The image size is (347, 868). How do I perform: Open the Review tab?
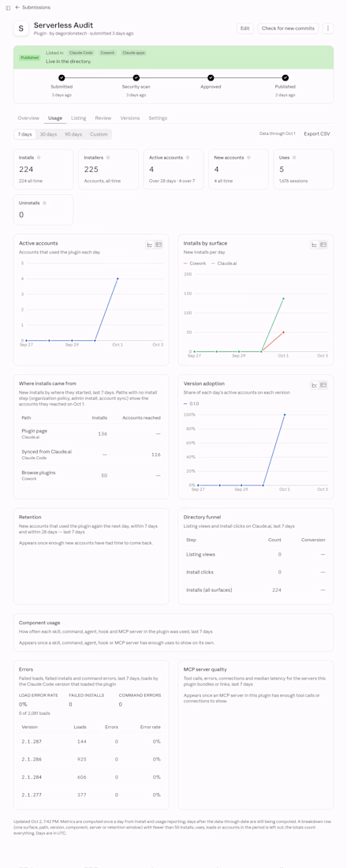click(103, 118)
